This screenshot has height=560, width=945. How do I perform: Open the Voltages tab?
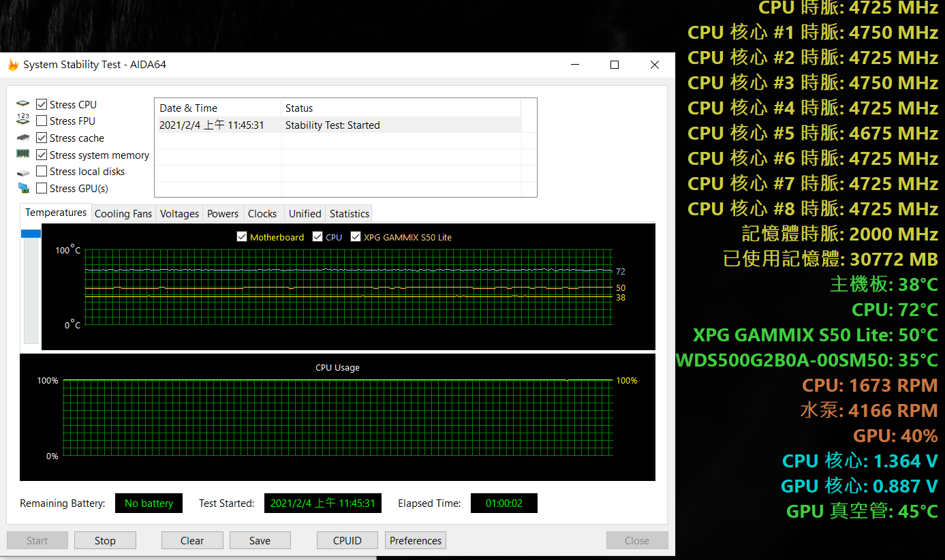click(x=179, y=214)
